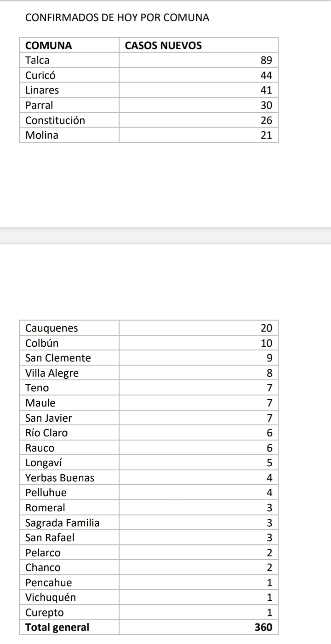The image size is (331, 644).
Task: Click the Cauquenes row label
Action: pos(51,328)
